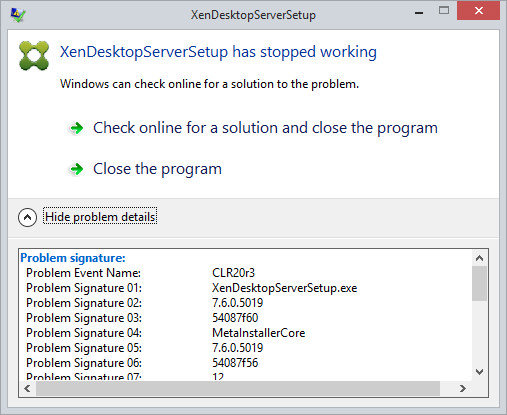Select Check online for a solution option

(x=265, y=128)
